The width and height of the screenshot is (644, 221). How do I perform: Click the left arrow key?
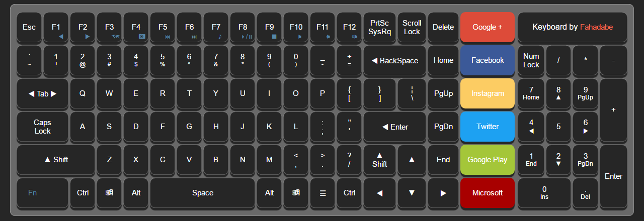(379, 193)
